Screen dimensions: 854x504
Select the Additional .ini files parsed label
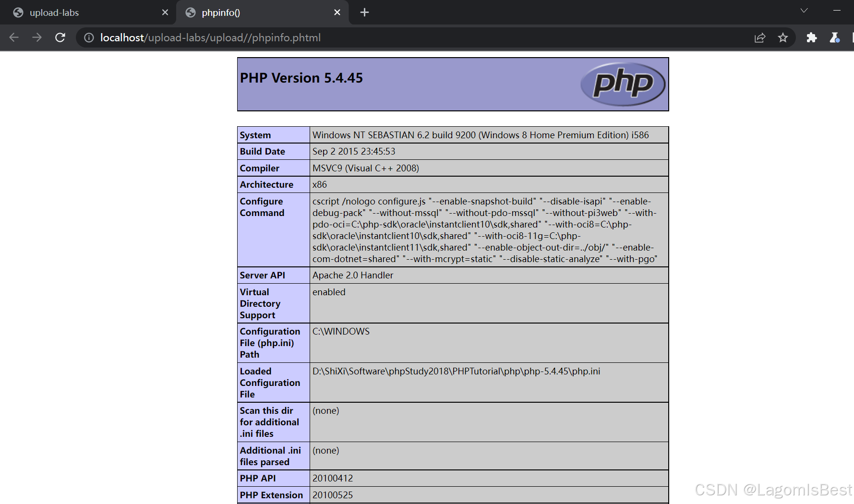coord(271,456)
